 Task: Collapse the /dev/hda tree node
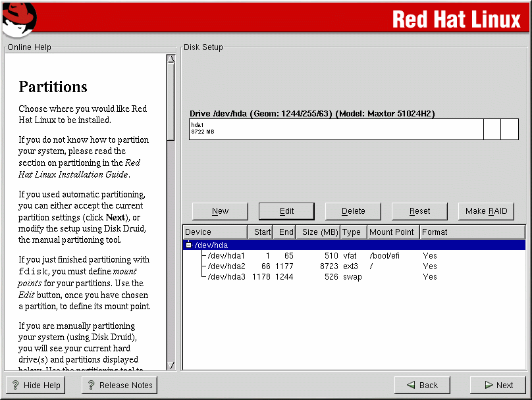[189, 245]
